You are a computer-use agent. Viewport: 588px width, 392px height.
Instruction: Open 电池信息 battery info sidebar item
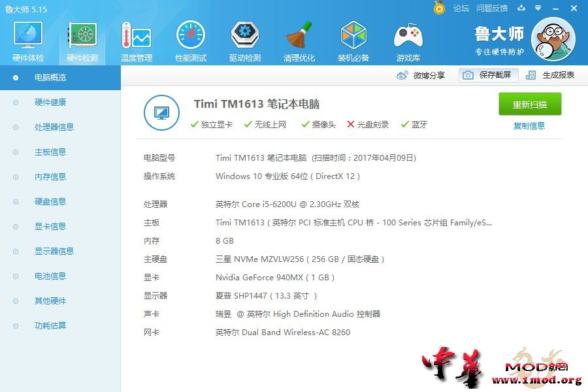50,276
